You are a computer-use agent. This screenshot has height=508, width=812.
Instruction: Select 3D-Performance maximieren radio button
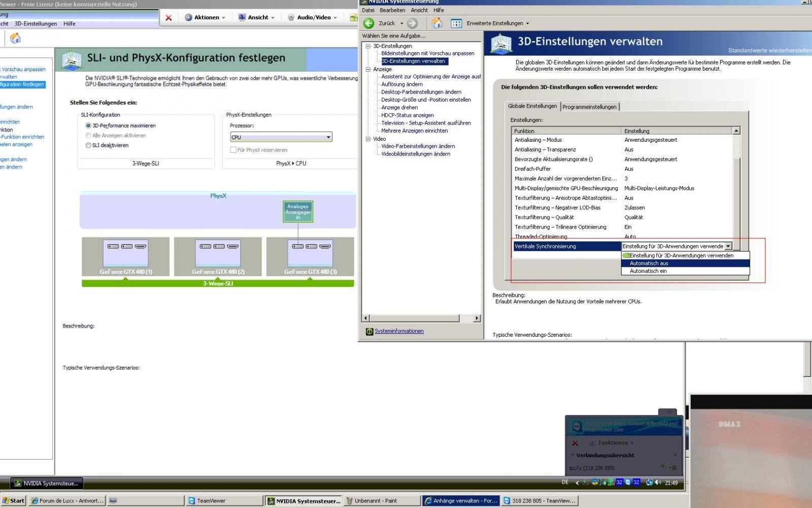click(x=88, y=125)
